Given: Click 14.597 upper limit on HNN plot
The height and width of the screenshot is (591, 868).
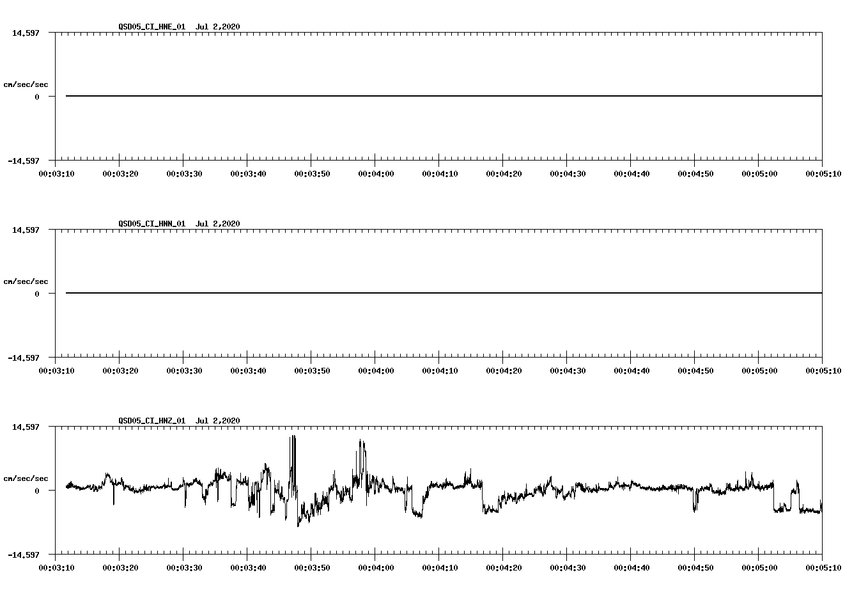Looking at the screenshot, I should [26, 230].
